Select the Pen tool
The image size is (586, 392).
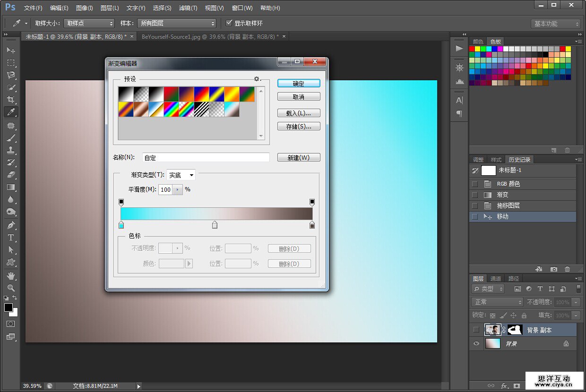click(x=11, y=225)
